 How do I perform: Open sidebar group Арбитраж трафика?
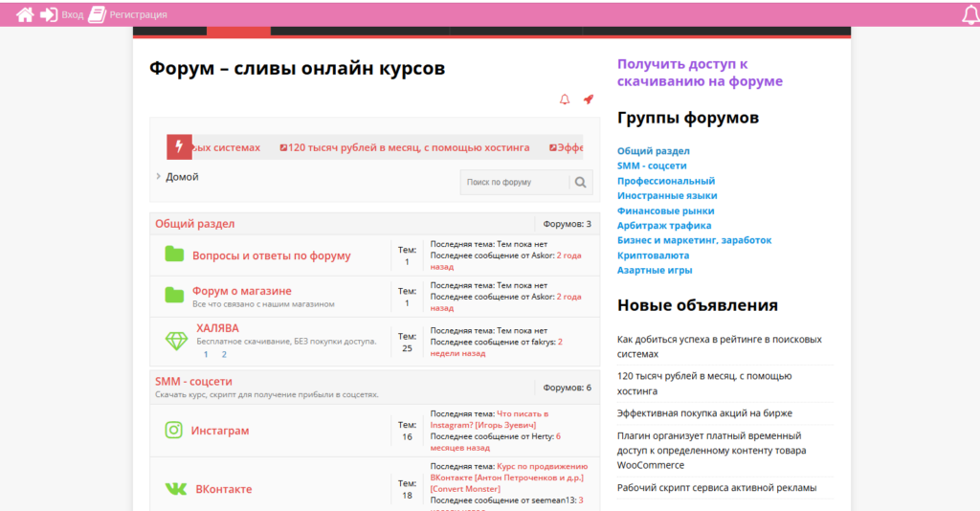click(x=664, y=226)
